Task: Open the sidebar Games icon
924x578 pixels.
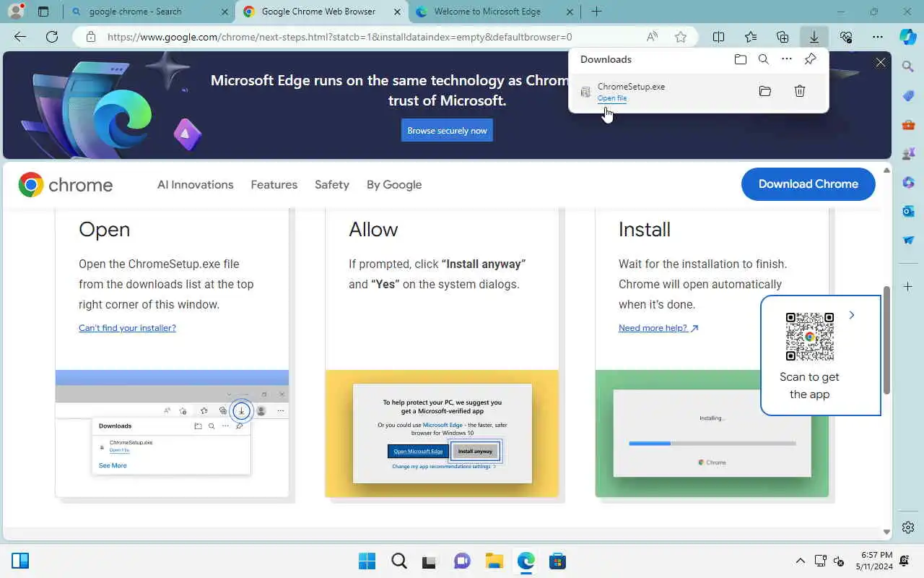Action: (908, 153)
